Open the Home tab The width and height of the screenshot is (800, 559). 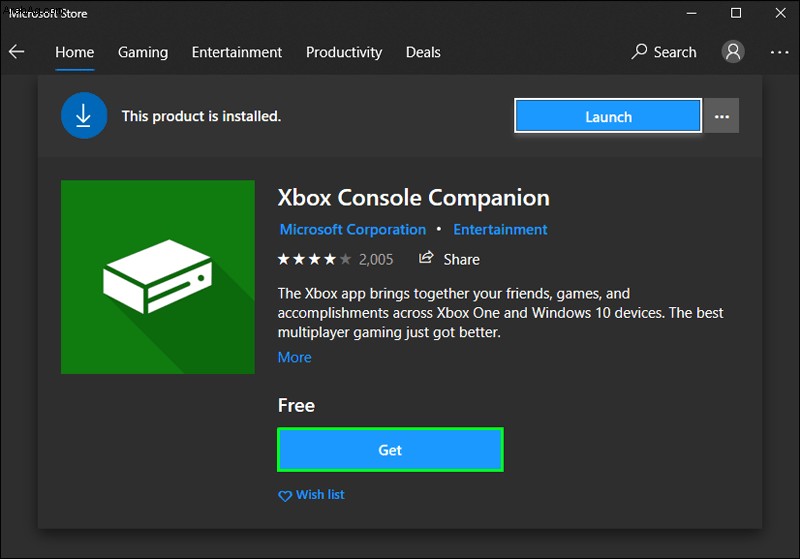74,52
